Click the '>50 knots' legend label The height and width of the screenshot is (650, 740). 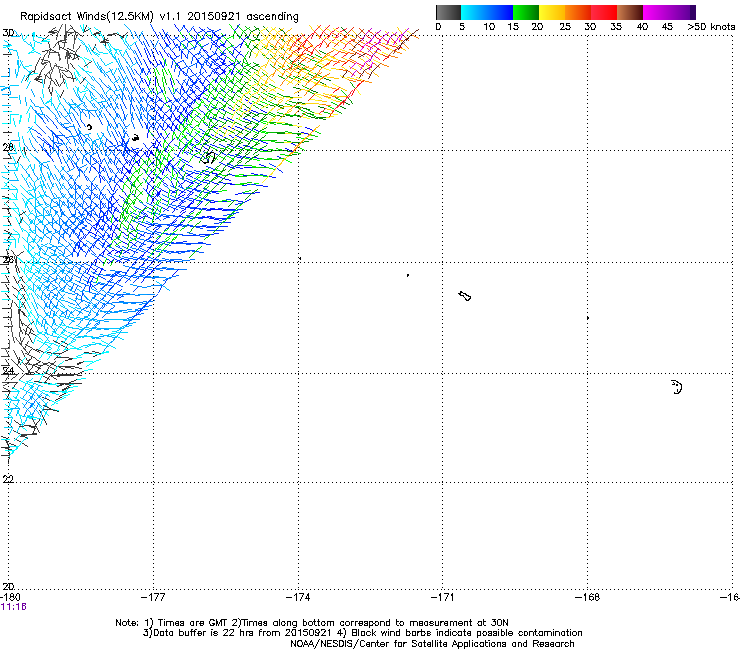coord(711,27)
